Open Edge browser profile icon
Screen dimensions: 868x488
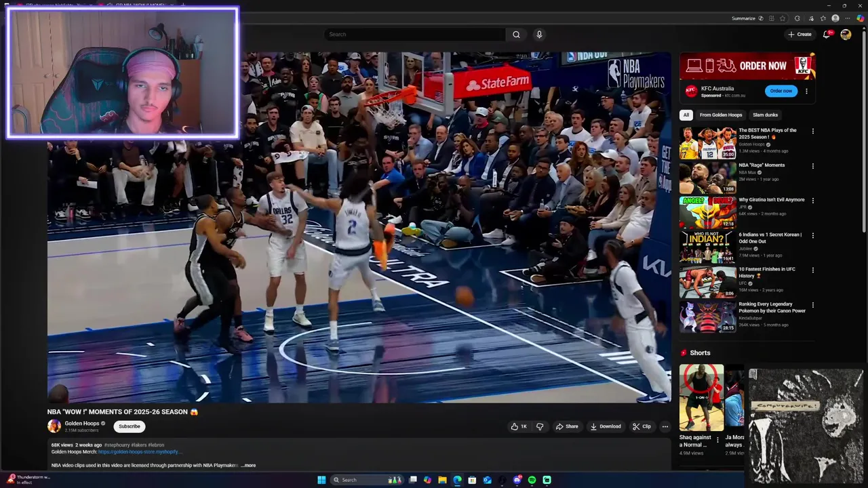coord(835,18)
